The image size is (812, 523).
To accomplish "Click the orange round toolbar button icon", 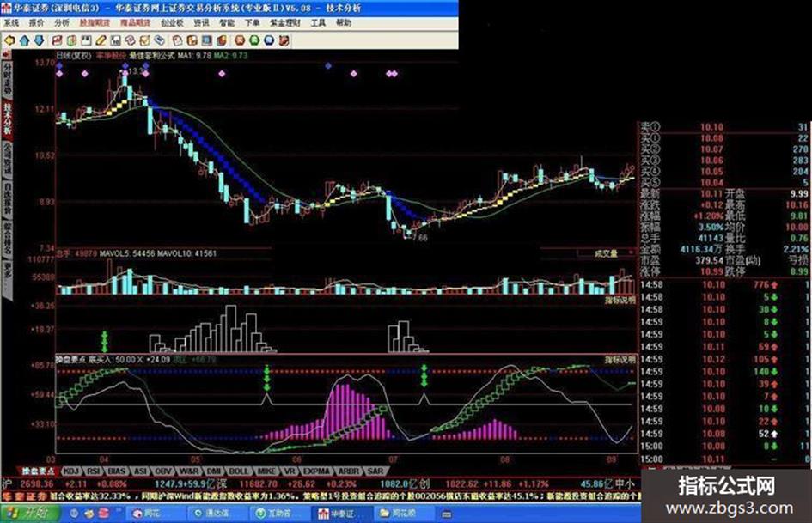I will (x=240, y=40).
